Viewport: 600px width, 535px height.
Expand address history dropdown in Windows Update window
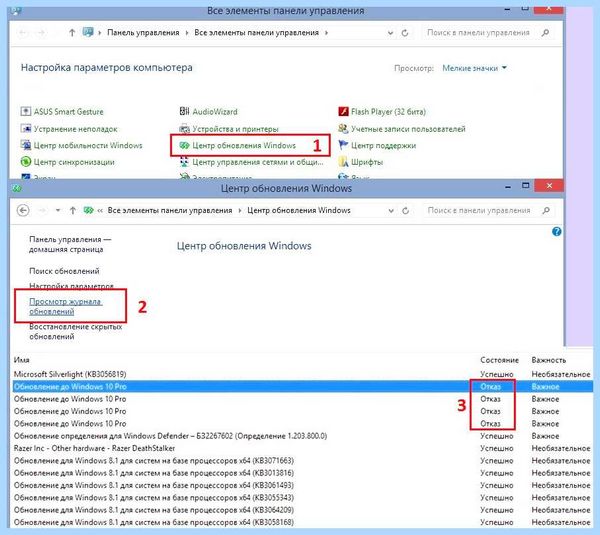tap(391, 210)
